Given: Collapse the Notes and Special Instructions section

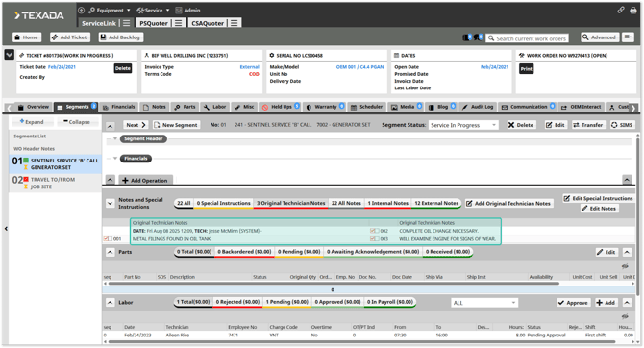Looking at the screenshot, I should tap(110, 204).
